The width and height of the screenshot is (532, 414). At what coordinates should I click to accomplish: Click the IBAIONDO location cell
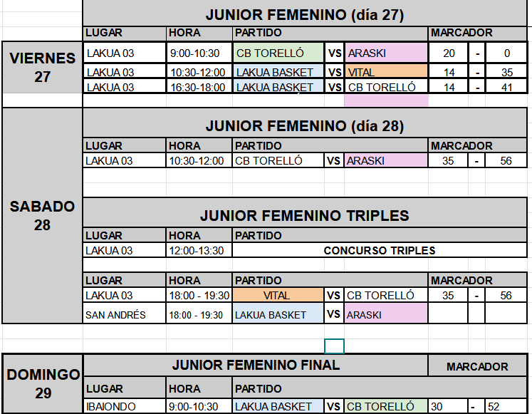coord(125,406)
